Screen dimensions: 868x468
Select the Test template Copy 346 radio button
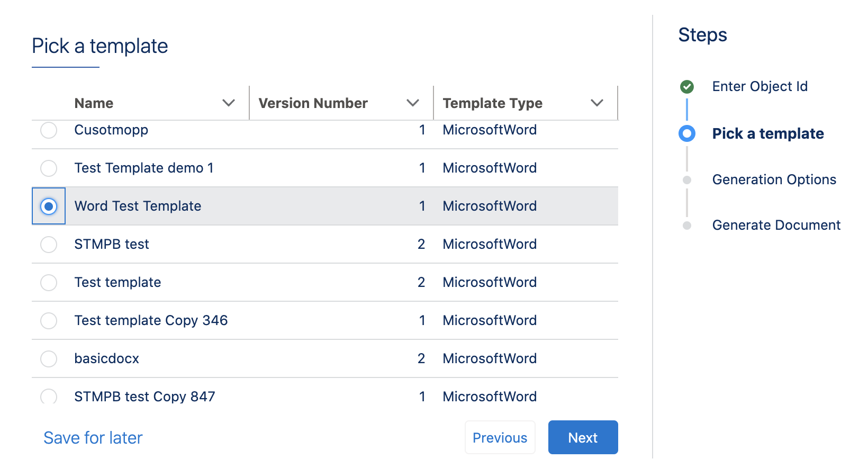(49, 321)
